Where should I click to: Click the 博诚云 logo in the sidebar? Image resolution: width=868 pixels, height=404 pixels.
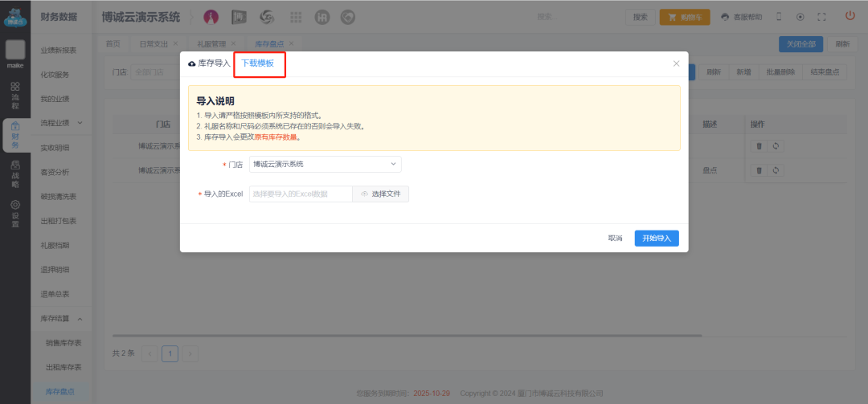pos(15,17)
